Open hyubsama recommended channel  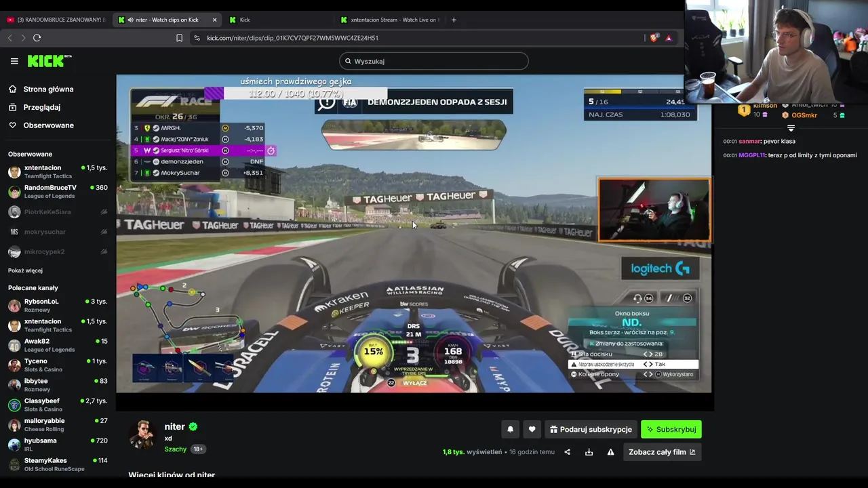58,445
